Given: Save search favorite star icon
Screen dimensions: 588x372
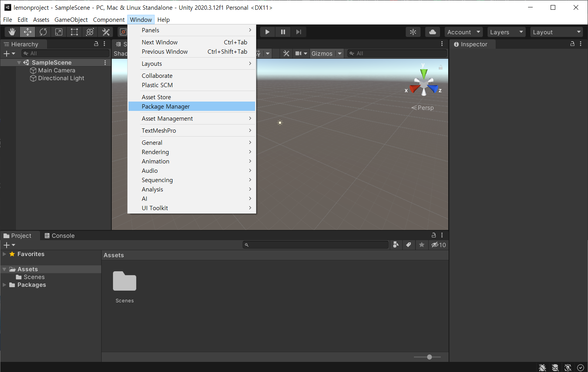Looking at the screenshot, I should coord(422,245).
